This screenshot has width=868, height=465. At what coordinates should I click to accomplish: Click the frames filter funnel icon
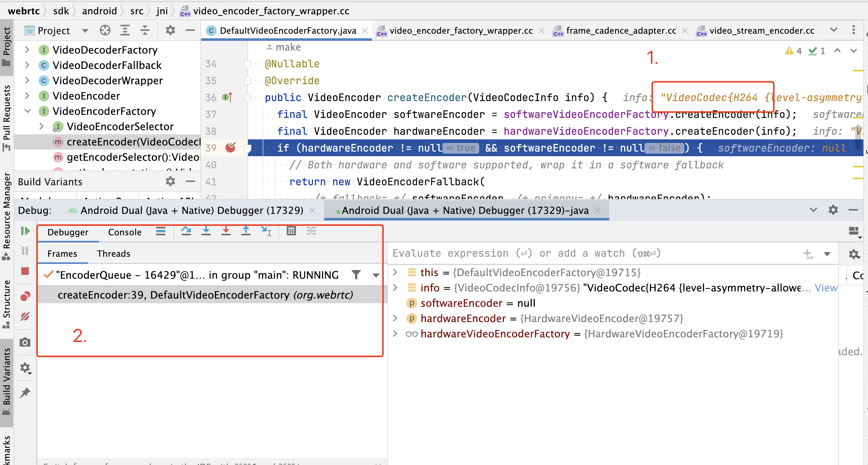pos(356,275)
